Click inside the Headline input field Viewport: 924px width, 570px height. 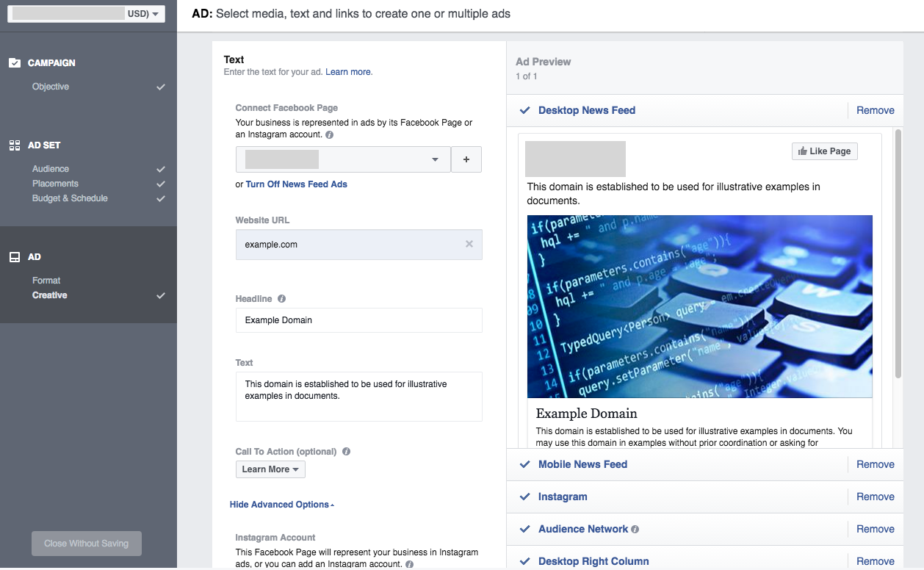(x=358, y=320)
